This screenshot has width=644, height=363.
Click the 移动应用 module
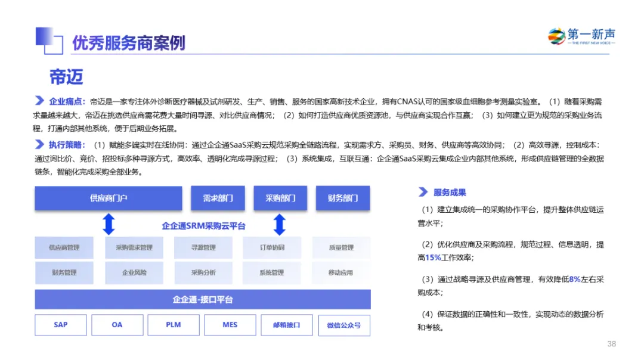[341, 272]
